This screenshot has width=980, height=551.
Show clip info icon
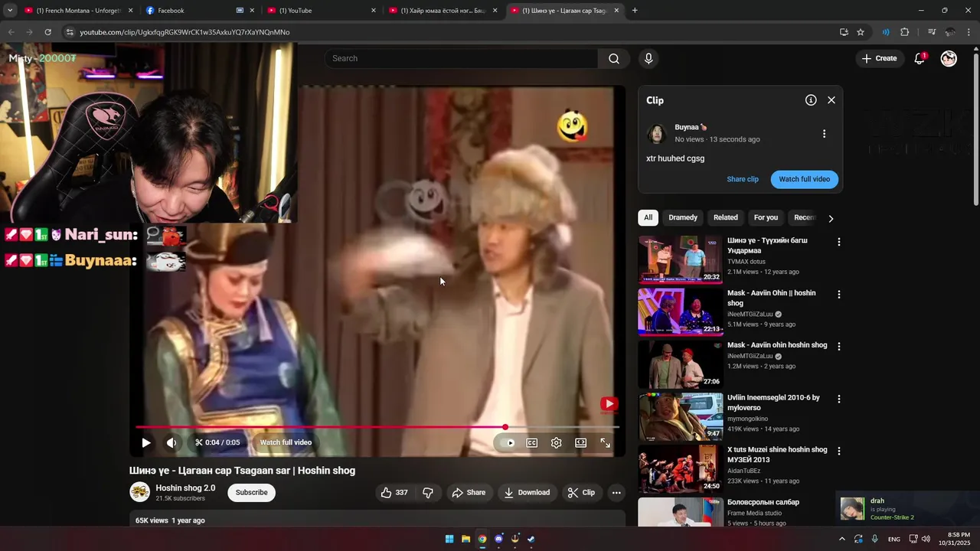click(x=811, y=100)
